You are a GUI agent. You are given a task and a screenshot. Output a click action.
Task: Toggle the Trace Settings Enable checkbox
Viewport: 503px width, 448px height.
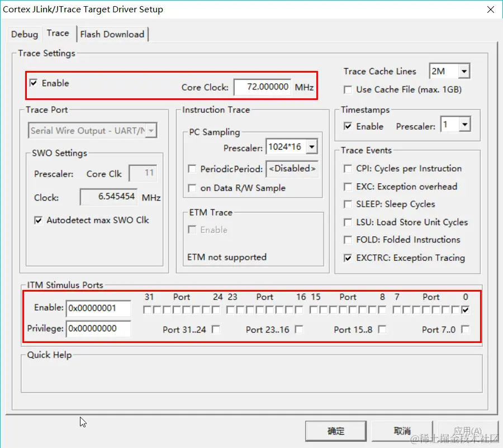(x=34, y=83)
